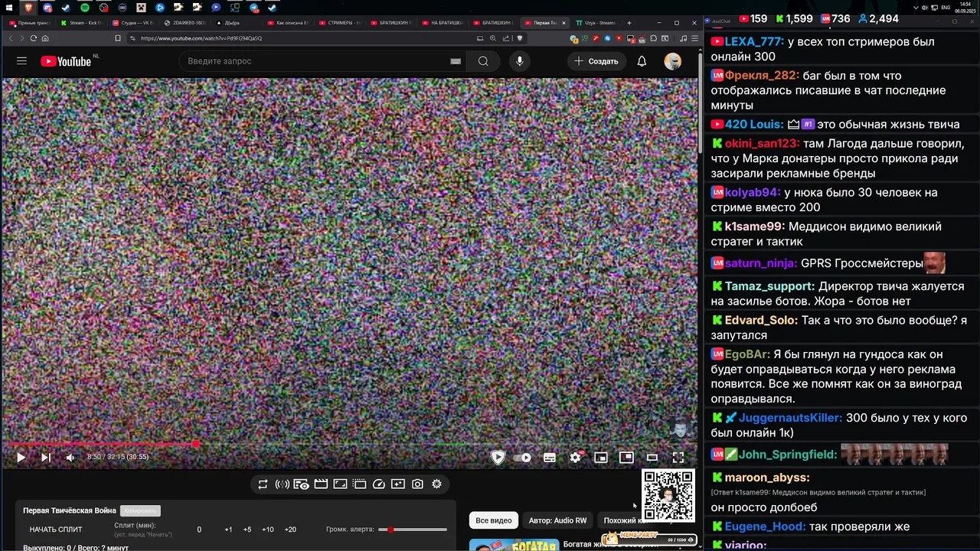Switch to the Как описана browser tab
980x551 pixels.
click(288, 23)
